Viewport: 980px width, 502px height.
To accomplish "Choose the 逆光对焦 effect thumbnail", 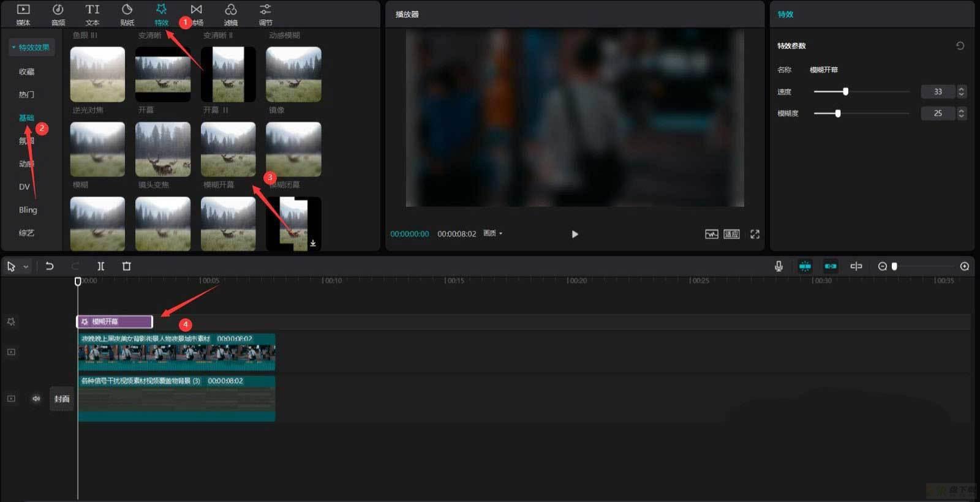I will coord(97,74).
